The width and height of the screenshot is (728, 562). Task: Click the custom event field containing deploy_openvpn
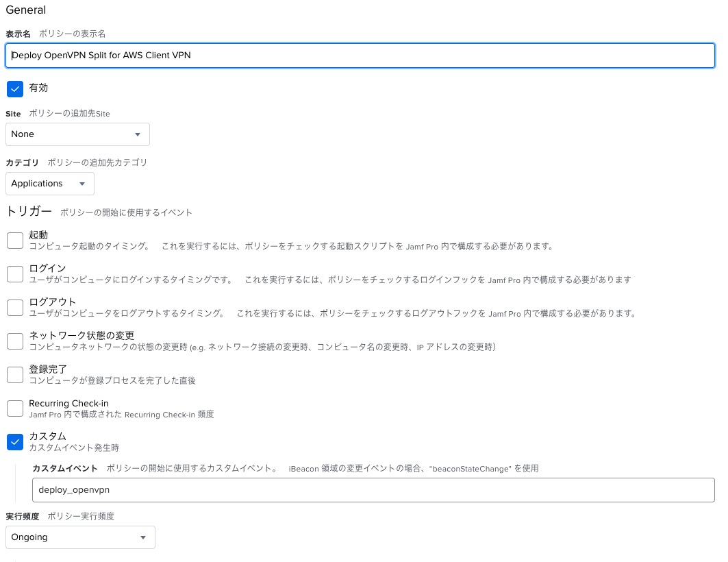[373, 489]
